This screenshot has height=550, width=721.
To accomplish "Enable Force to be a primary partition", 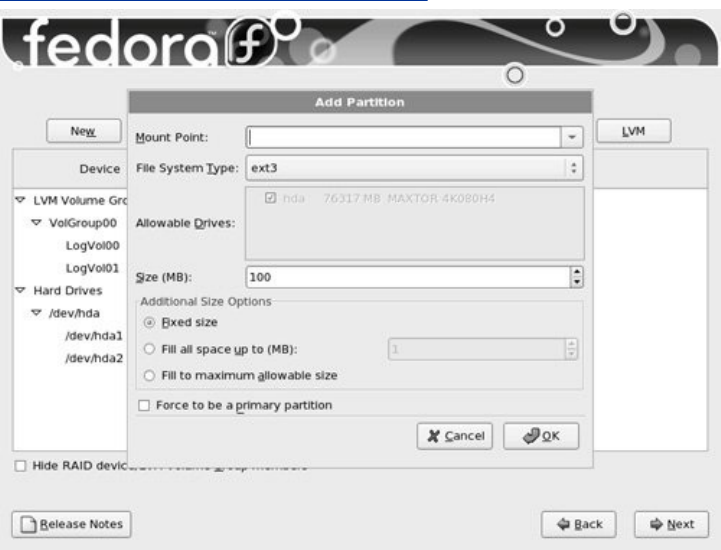I will [x=144, y=406].
